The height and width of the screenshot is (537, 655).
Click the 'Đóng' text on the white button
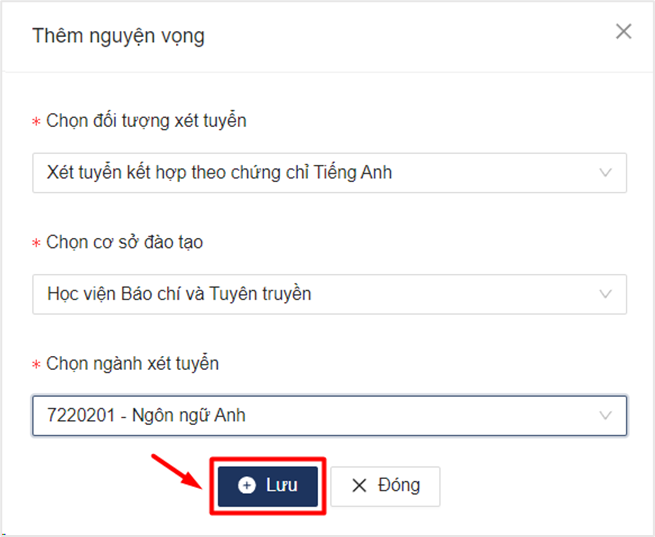(399, 485)
